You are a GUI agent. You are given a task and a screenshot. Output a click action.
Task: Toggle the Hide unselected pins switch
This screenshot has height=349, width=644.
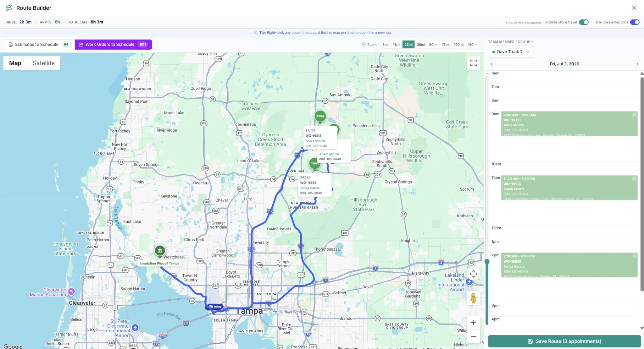635,22
